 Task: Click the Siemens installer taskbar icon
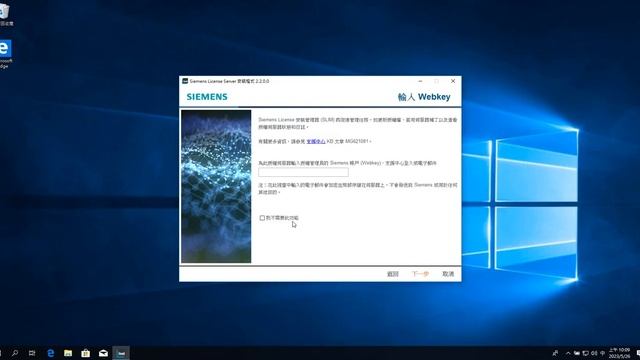121,353
